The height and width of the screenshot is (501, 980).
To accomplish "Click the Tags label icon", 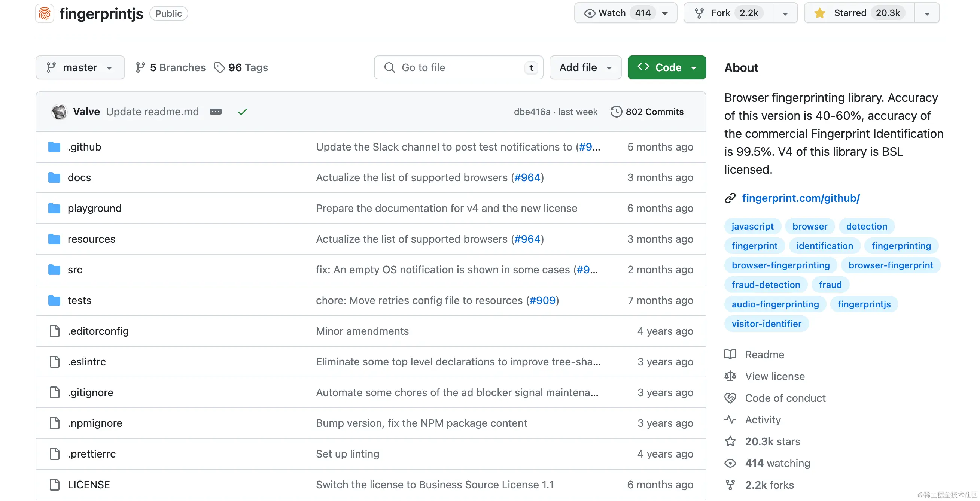I will (x=219, y=68).
